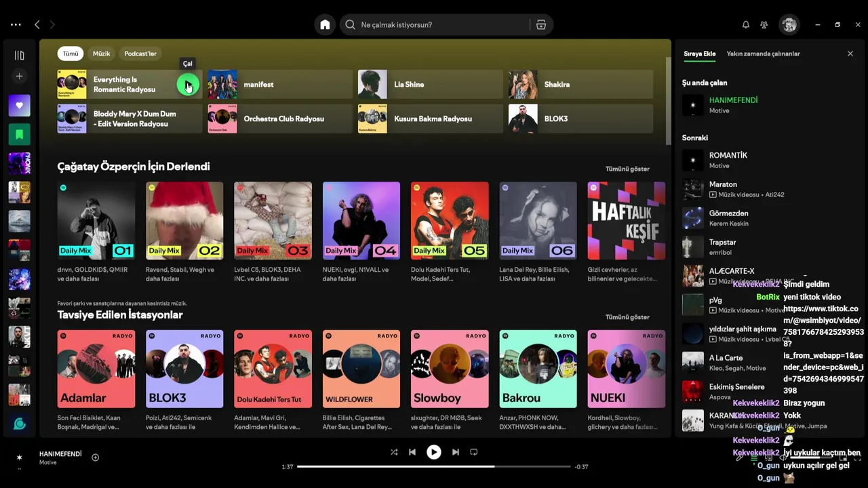Play Everything Is Romantic Radyosu with green button
The image size is (868, 488).
pyautogui.click(x=188, y=85)
